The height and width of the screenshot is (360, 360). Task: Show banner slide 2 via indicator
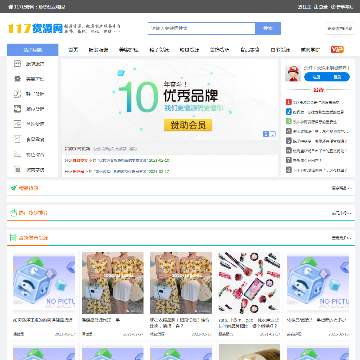tap(273, 134)
